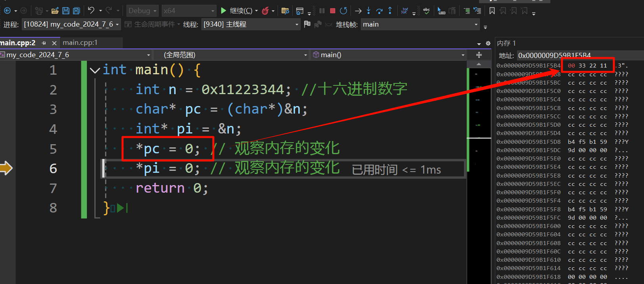Toggle bookmark on the current line
The width and height of the screenshot is (644, 284).
tap(492, 11)
